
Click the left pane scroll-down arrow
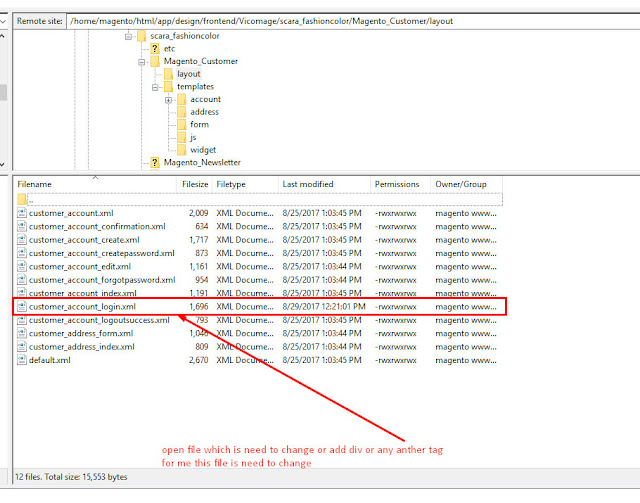point(3,164)
